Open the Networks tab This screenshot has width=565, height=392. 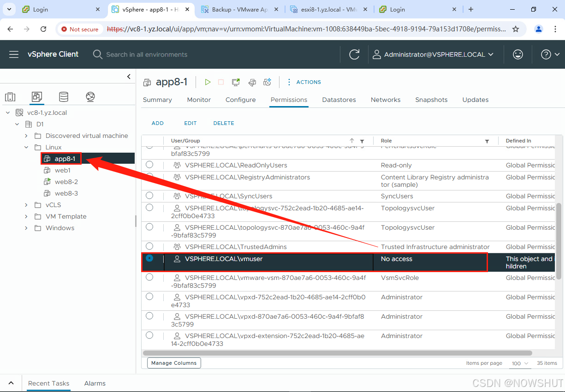386,100
